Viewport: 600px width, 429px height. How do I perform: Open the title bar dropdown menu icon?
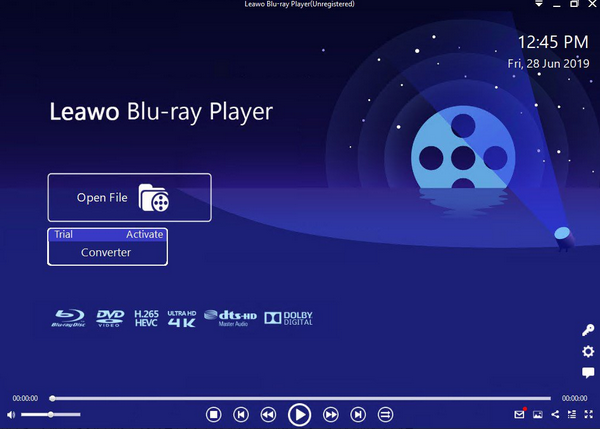click(539, 4)
